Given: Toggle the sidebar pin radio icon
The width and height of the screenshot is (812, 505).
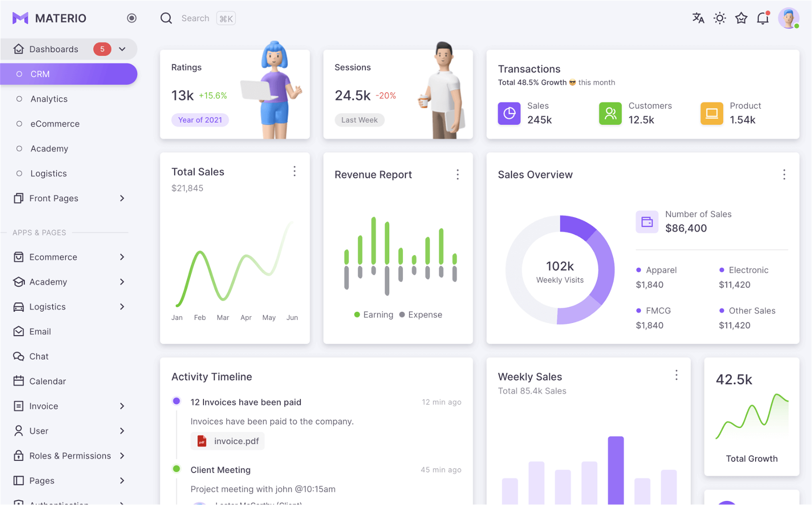Looking at the screenshot, I should pyautogui.click(x=131, y=18).
